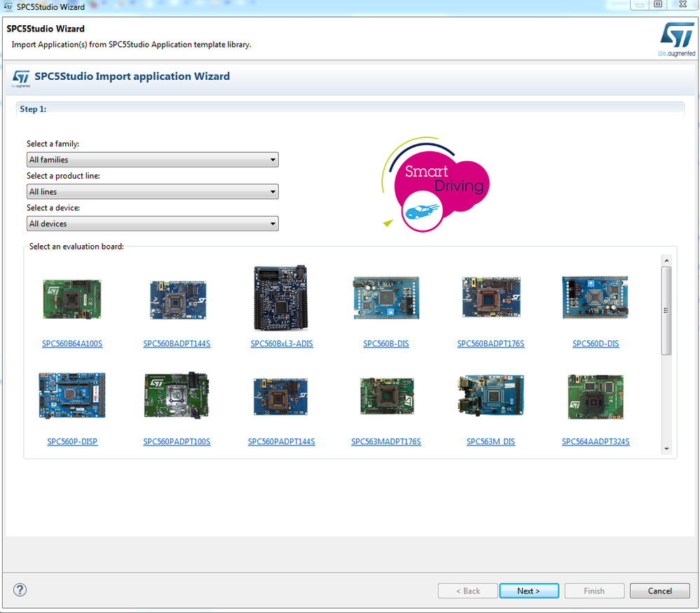Select the SPC560B64A100S board image
Screen dimensions: 700x613
pos(72,299)
